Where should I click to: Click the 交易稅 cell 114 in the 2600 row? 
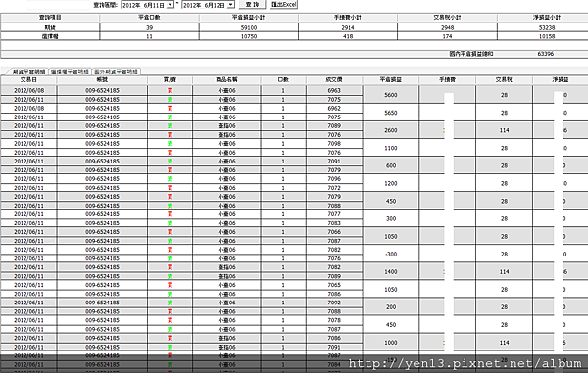tap(504, 130)
